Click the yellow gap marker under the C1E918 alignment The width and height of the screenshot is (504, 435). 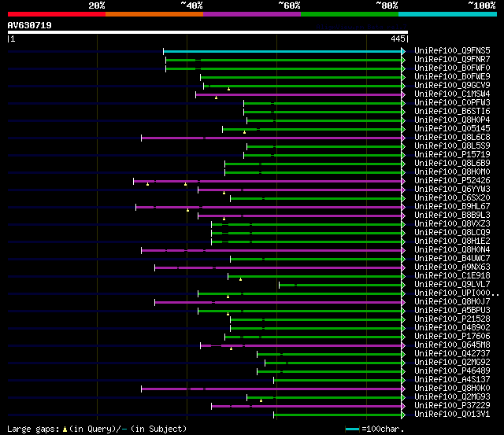tap(240, 279)
